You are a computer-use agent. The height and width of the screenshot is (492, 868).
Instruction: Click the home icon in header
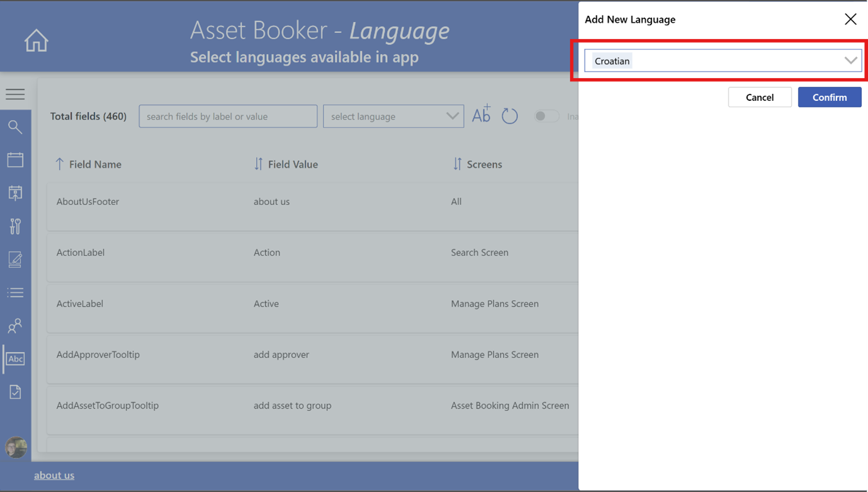36,40
